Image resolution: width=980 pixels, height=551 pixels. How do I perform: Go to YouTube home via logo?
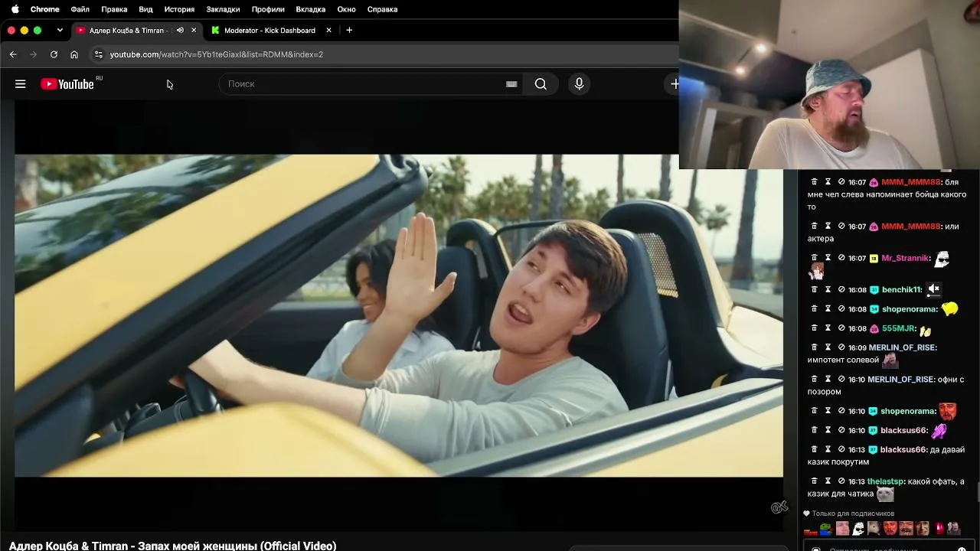[67, 84]
